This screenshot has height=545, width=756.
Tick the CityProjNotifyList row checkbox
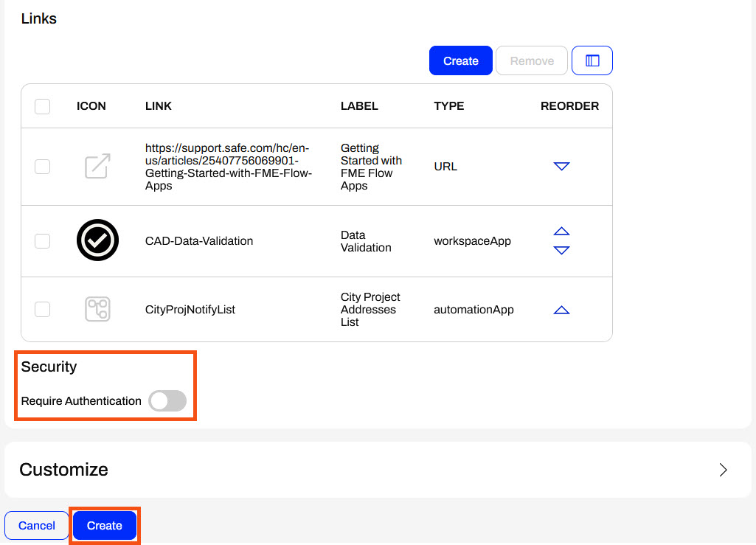click(43, 310)
